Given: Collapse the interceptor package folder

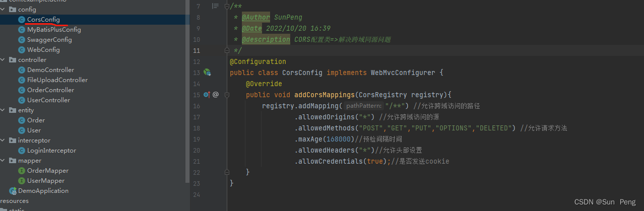Looking at the screenshot, I should [4, 140].
